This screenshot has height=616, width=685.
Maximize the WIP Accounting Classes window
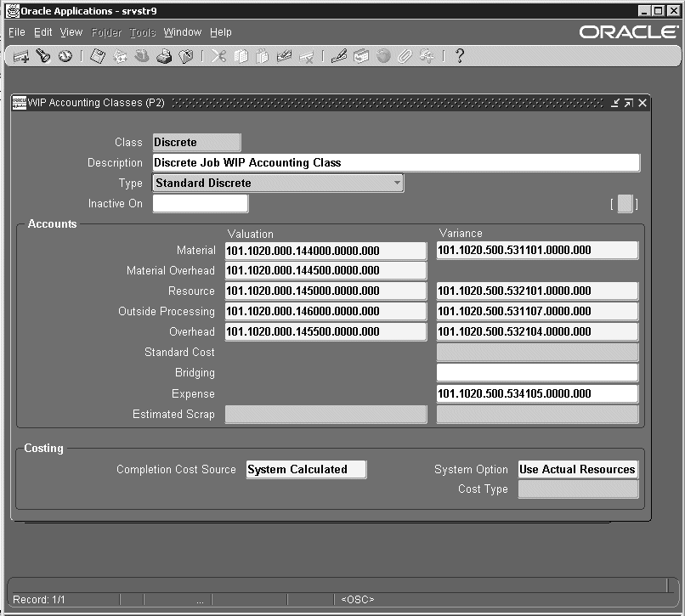click(x=629, y=103)
